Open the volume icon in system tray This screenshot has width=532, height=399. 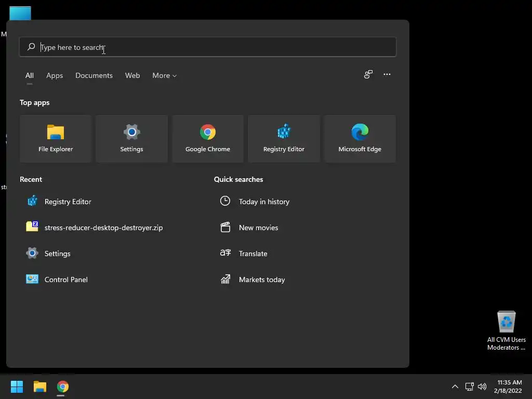pos(482,387)
